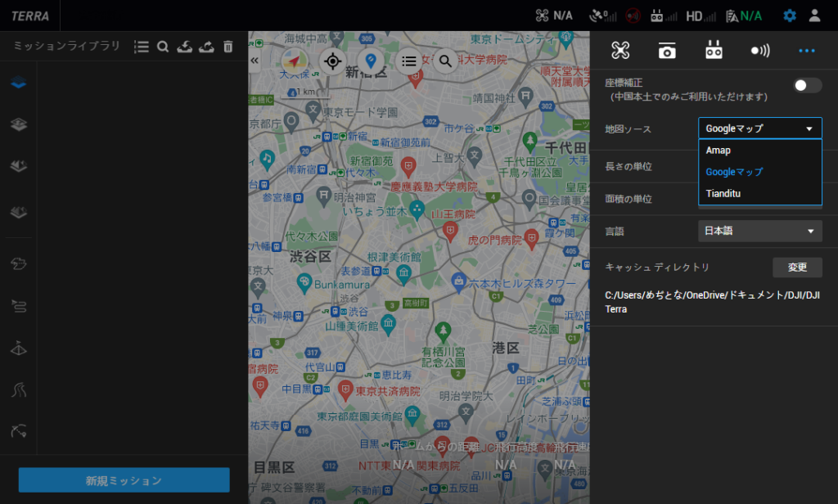Collapse the side panel with double chevron
Image resolution: width=838 pixels, height=504 pixels.
pyautogui.click(x=255, y=61)
